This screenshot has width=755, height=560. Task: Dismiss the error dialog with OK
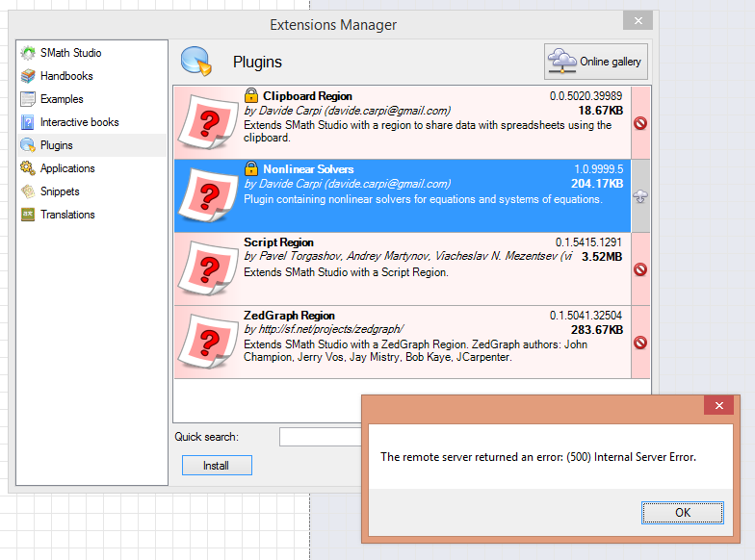point(683,512)
